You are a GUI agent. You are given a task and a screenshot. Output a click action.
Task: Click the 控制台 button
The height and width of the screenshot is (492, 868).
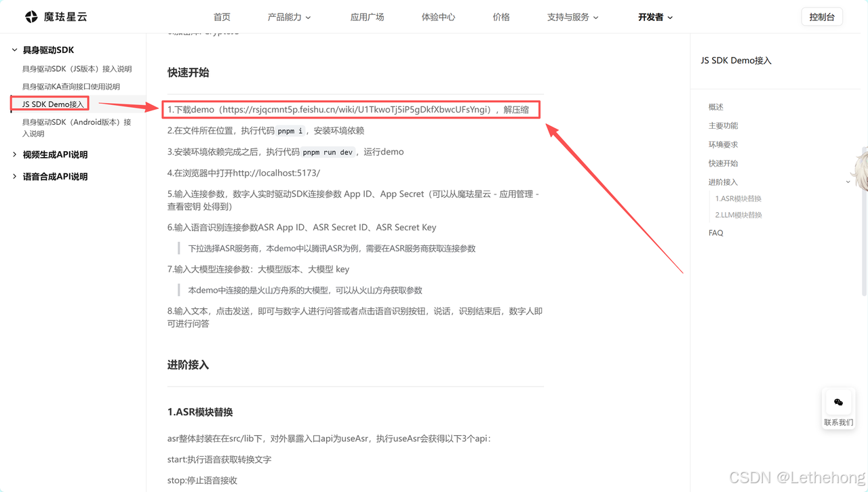(x=822, y=16)
